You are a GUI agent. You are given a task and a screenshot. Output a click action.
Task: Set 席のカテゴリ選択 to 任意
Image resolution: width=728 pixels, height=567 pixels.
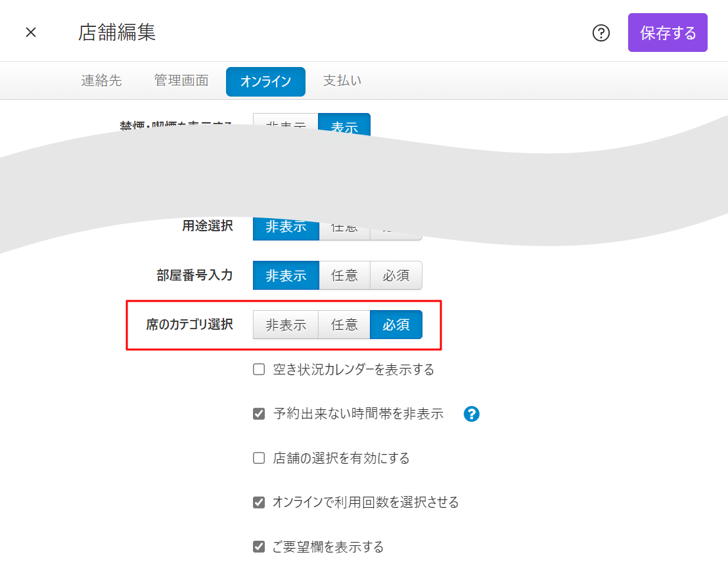[344, 325]
